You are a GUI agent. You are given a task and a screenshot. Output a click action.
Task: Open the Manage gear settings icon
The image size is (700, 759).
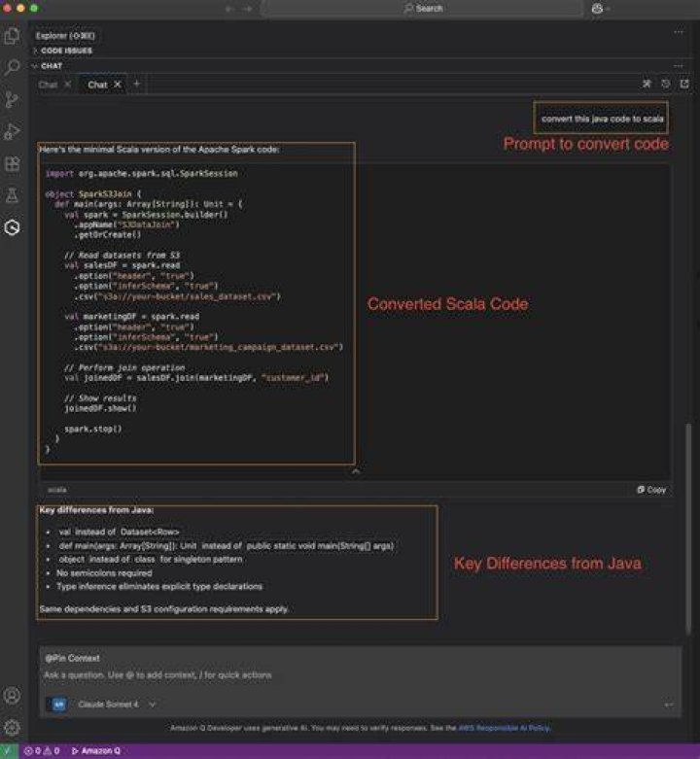click(x=12, y=727)
